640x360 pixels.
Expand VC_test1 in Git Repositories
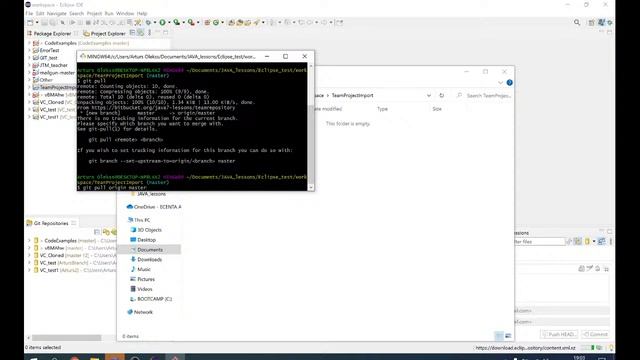pyautogui.click(x=29, y=270)
